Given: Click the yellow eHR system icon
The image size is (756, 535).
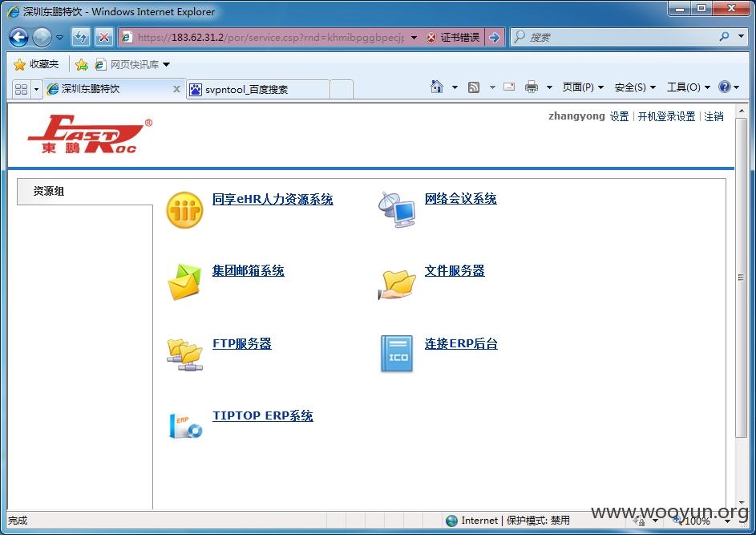Looking at the screenshot, I should coord(184,210).
